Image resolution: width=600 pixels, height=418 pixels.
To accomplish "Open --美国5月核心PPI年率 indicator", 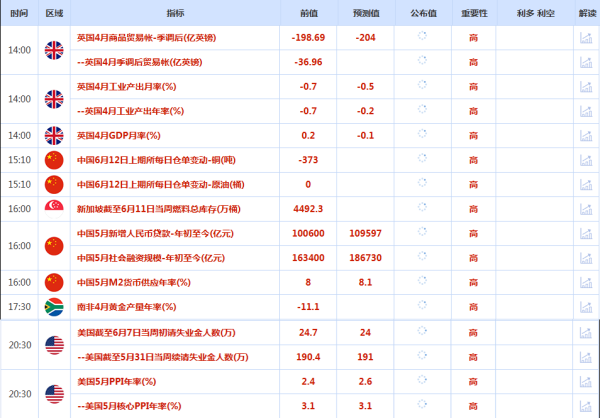I will pos(129,406).
